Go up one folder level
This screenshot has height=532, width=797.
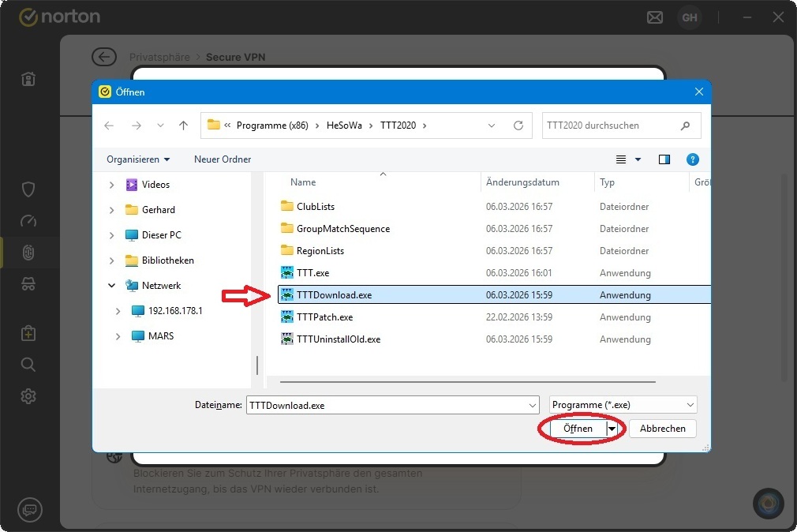click(184, 126)
